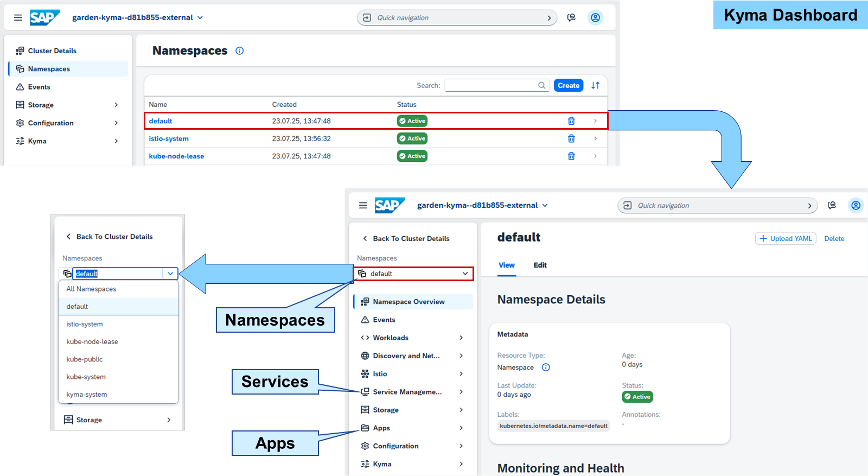The height and width of the screenshot is (476, 868).
Task: Open the default namespace selector with red outline
Action: pos(413,274)
